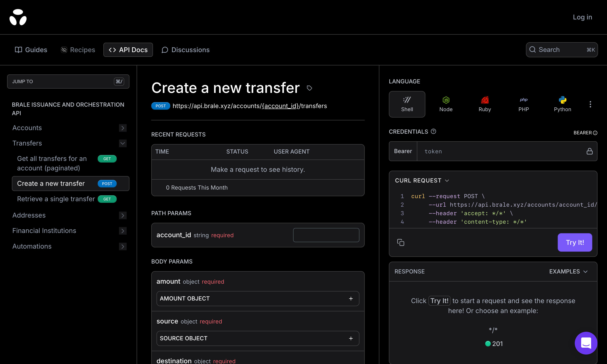The image size is (607, 364).
Task: Switch to the Guides tab
Action: (31, 50)
